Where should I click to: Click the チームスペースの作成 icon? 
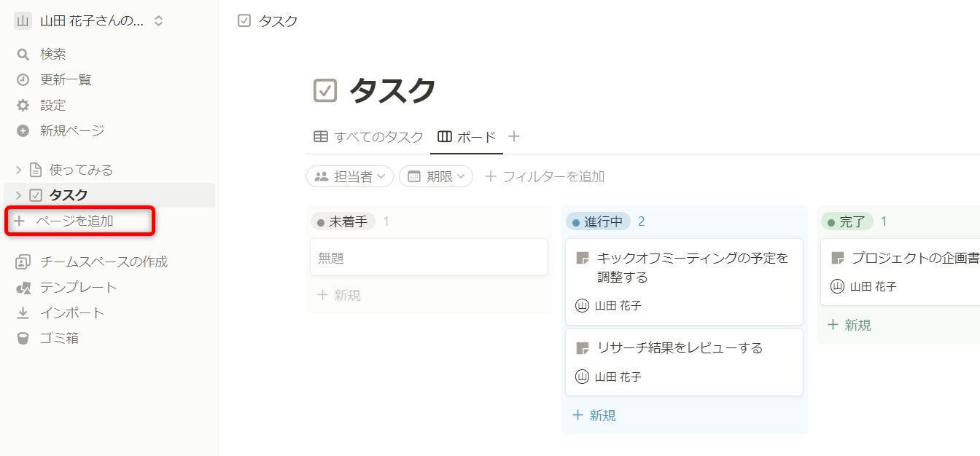23,262
